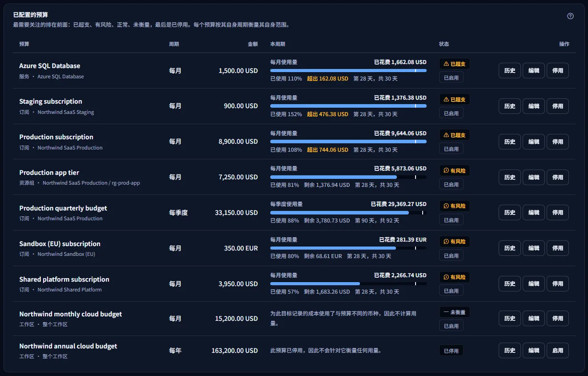Viewport: 588px width, 376px height.
Task: Edit the Northwind annual cloud budget
Action: tap(534, 351)
